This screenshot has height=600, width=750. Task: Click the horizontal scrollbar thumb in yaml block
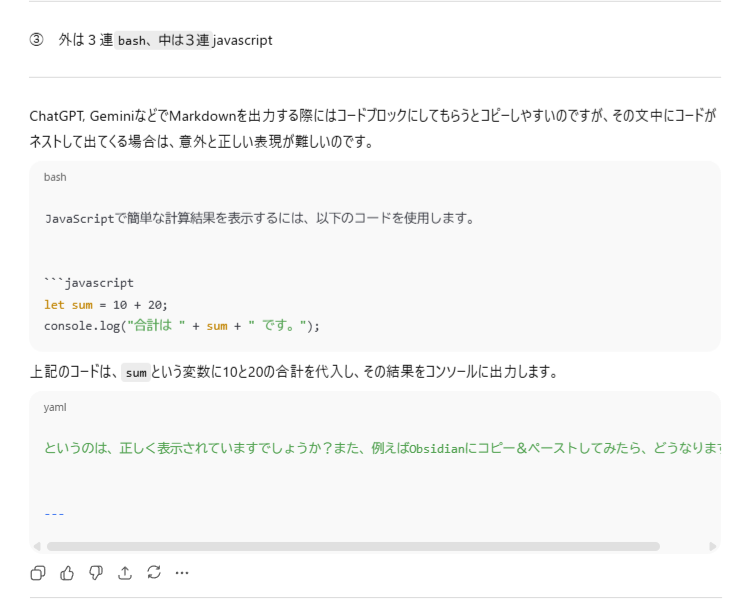coord(352,547)
